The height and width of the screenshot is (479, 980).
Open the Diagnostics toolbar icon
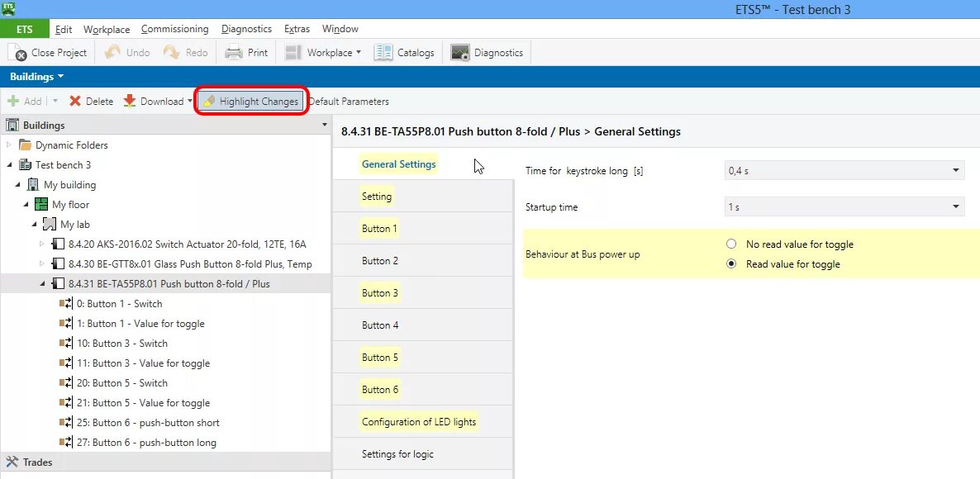pyautogui.click(x=460, y=53)
